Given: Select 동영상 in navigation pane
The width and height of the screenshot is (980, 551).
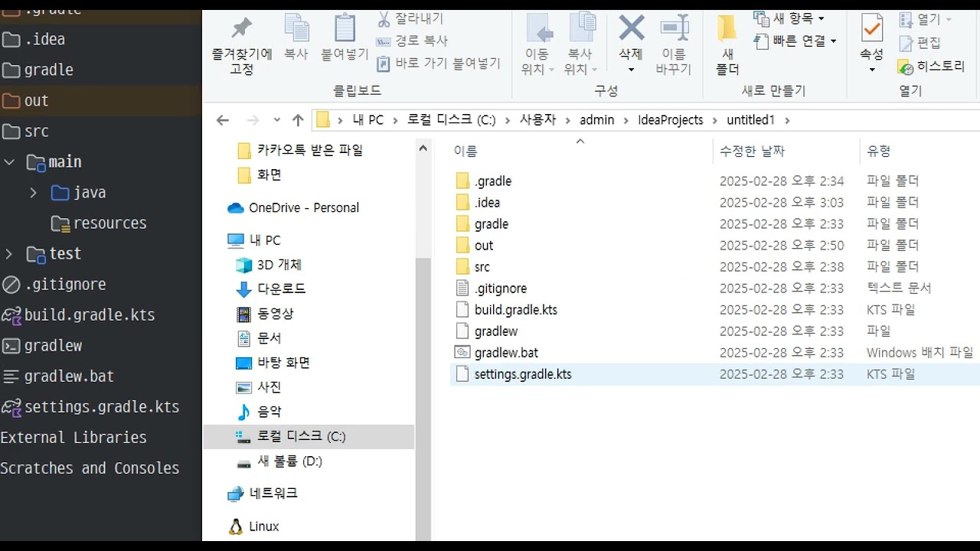Looking at the screenshot, I should (275, 314).
